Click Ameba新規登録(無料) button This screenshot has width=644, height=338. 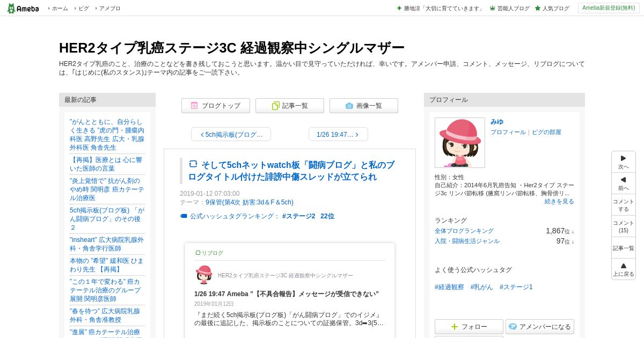(609, 8)
